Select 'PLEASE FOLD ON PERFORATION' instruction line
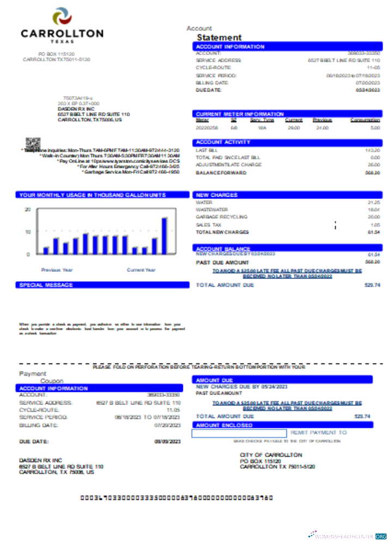The width and height of the screenshot is (392, 545). click(199, 367)
